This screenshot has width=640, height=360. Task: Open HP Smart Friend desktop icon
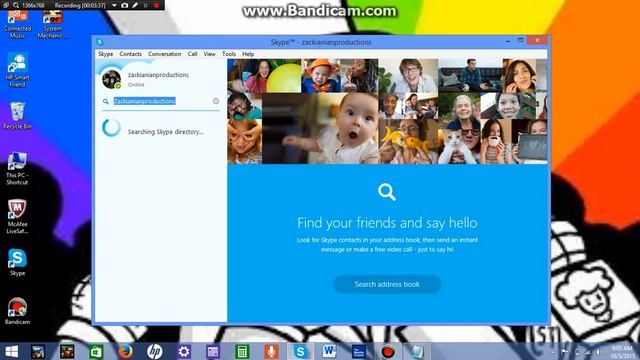click(17, 70)
